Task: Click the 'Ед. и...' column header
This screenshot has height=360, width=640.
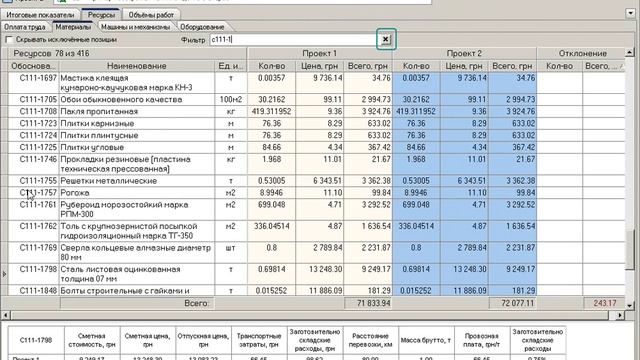Action: coord(231,66)
